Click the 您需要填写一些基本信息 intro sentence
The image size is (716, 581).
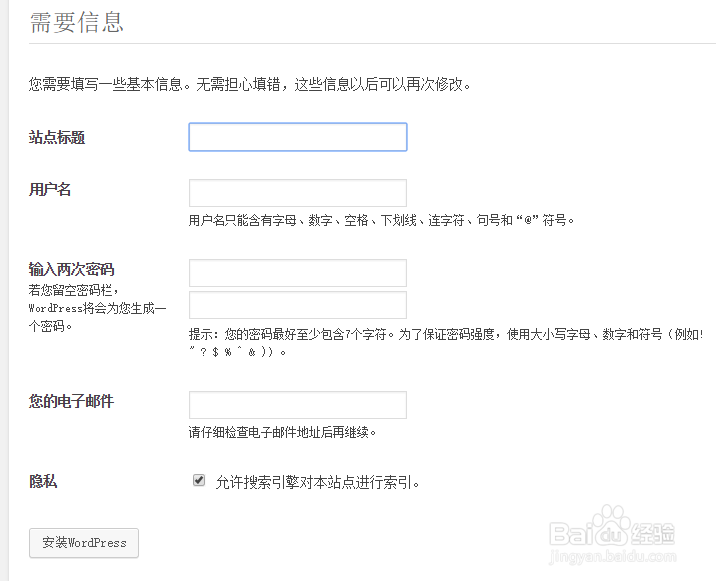click(249, 85)
